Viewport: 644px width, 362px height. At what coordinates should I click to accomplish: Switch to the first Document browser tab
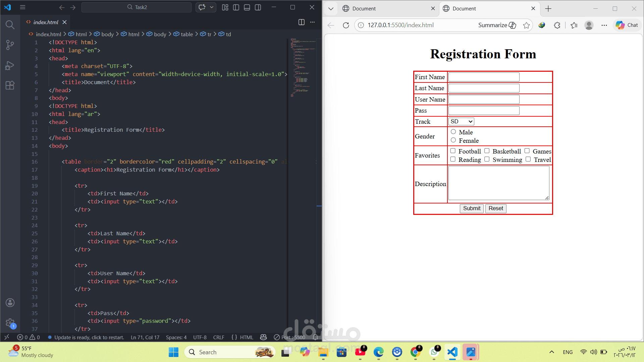point(364,9)
